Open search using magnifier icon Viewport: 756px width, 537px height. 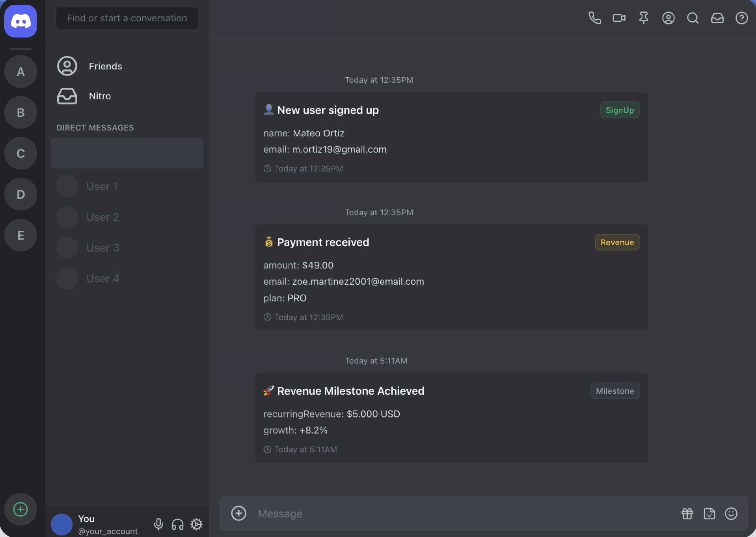(x=693, y=18)
